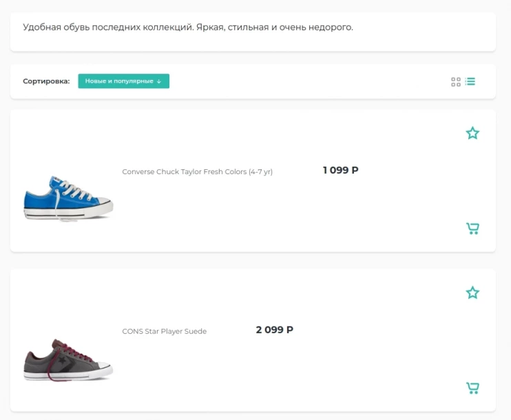Image resolution: width=511 pixels, height=420 pixels.
Task: Click the "Яркая, стильная и очень недорого" text
Action: [275, 28]
